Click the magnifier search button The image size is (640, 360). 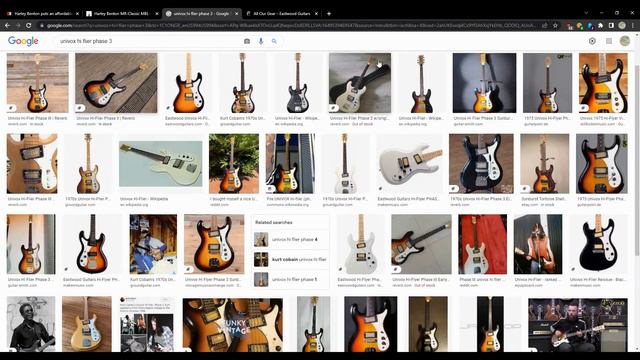pyautogui.click(x=274, y=41)
